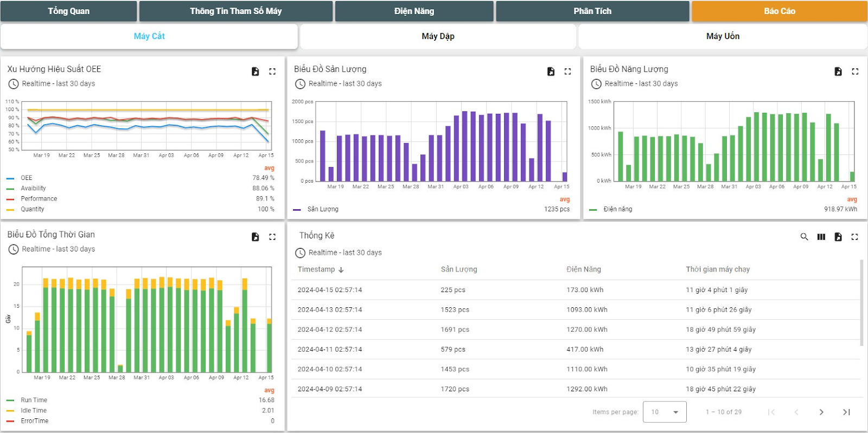Screen dimensions: 868x433
Task: Select row 2024-04-13 02:57:14
Action: coord(576,310)
